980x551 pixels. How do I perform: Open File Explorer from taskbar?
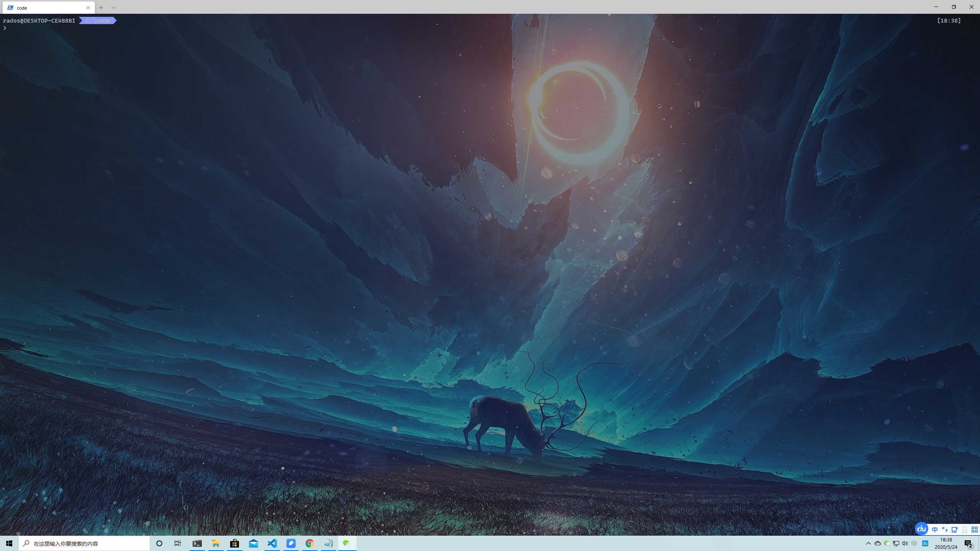[216, 543]
